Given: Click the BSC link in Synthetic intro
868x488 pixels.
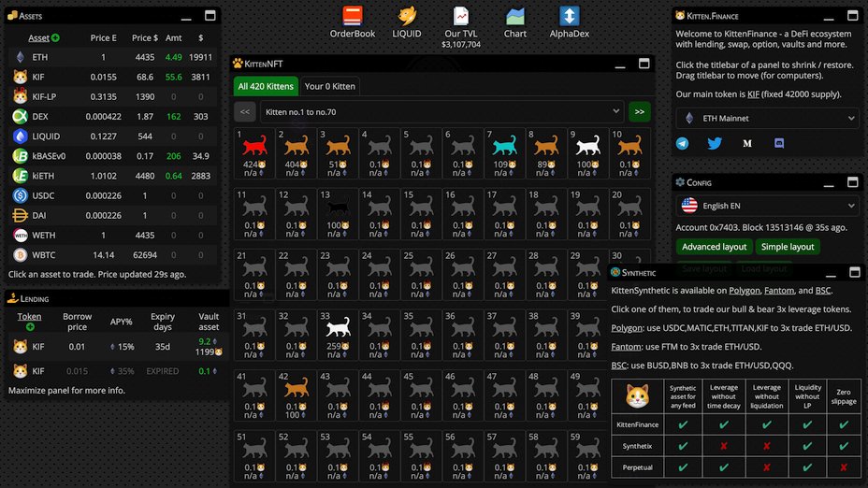Looking at the screenshot, I should (x=823, y=291).
